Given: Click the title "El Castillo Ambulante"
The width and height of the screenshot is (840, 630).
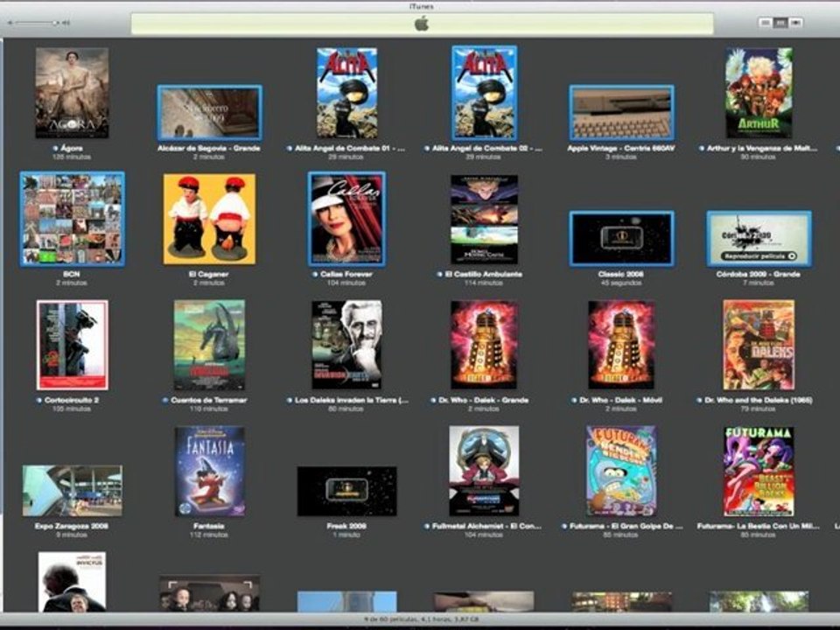Looking at the screenshot, I should point(484,274).
